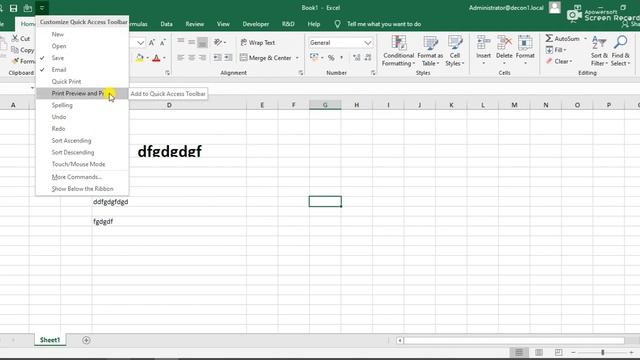Click the Decrease Decimal icon

(x=368, y=58)
